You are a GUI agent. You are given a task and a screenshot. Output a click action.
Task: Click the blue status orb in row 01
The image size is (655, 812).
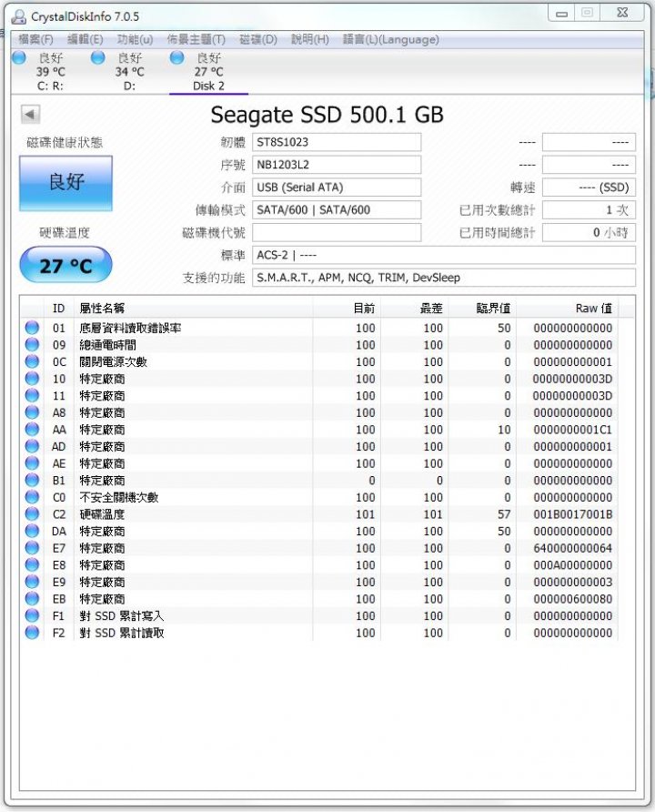point(32,328)
